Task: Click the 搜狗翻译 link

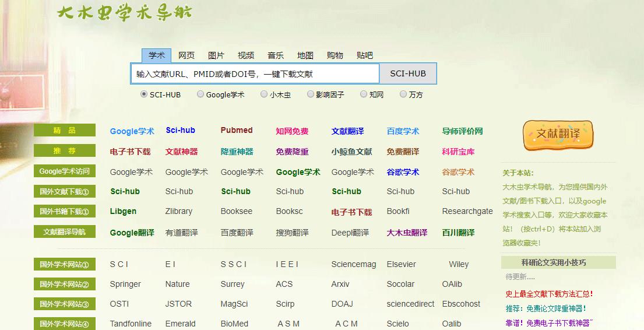Action: coord(292,232)
